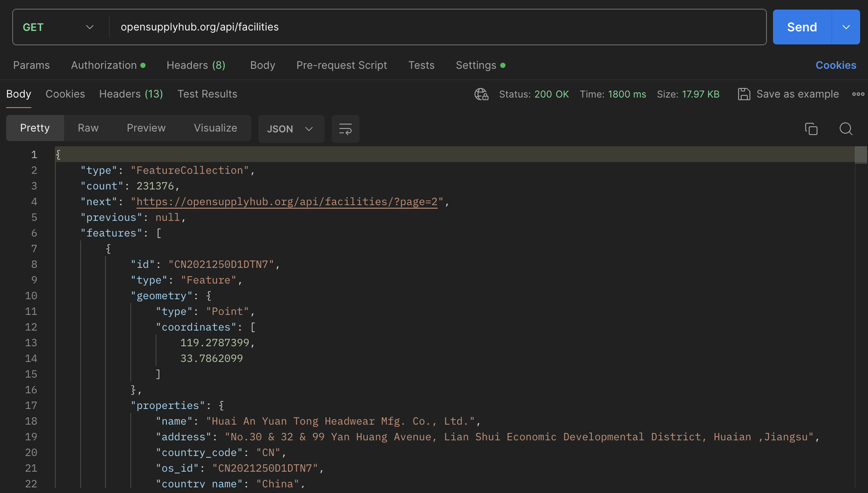
Task: Toggle line wrapping in the response viewer
Action: pos(345,128)
